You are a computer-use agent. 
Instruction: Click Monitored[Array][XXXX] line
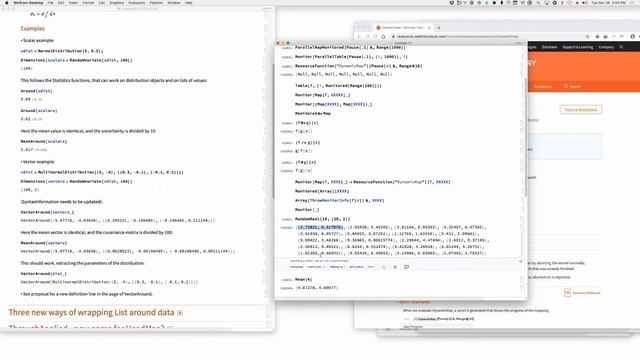[x=322, y=191]
